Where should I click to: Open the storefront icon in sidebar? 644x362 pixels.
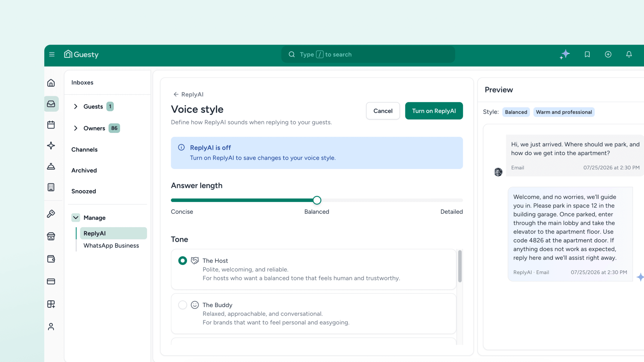pos(51,236)
